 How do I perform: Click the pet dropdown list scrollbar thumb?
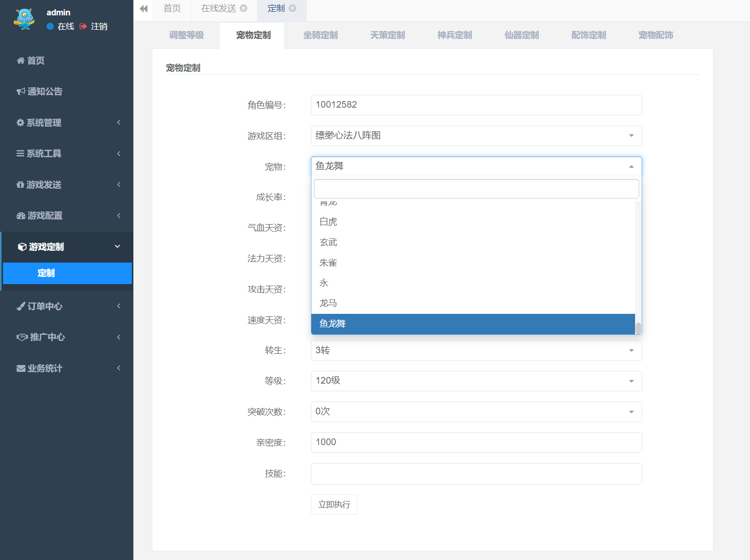638,328
